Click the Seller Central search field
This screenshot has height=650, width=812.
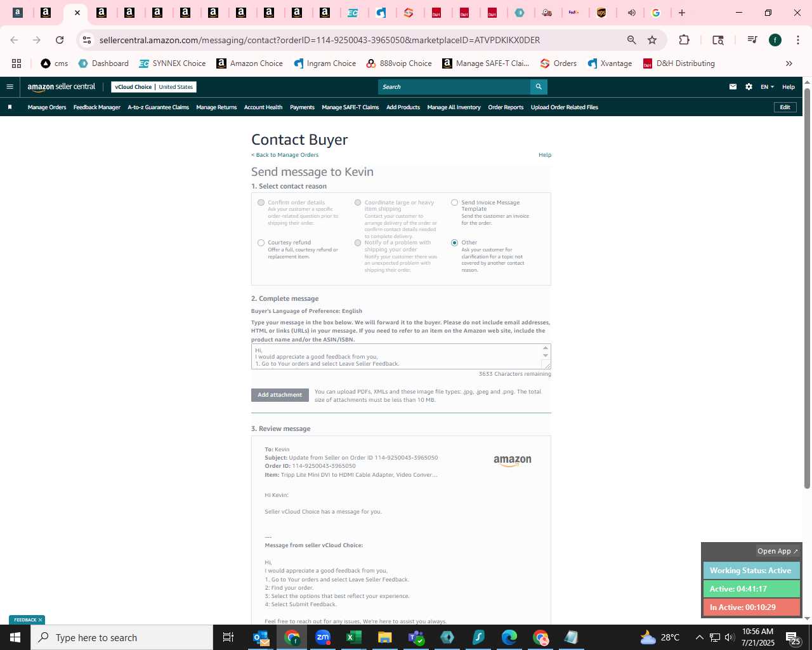click(454, 87)
